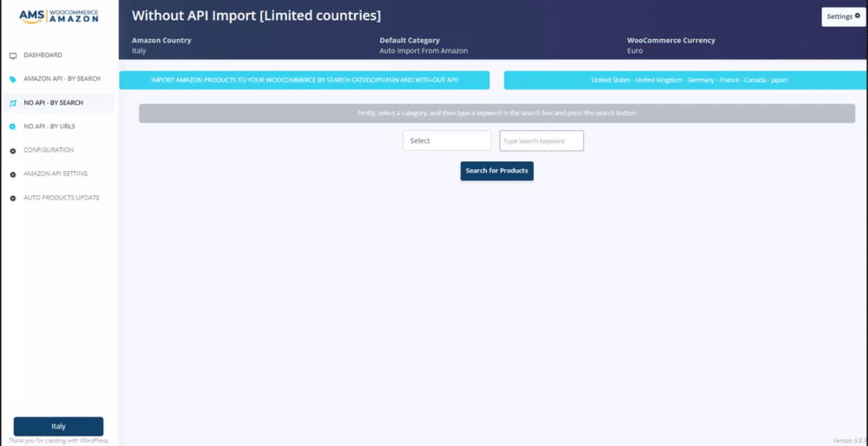Viewport: 868px width, 446px height.
Task: Click the category and keyword instruction gray bar
Action: 496,114
